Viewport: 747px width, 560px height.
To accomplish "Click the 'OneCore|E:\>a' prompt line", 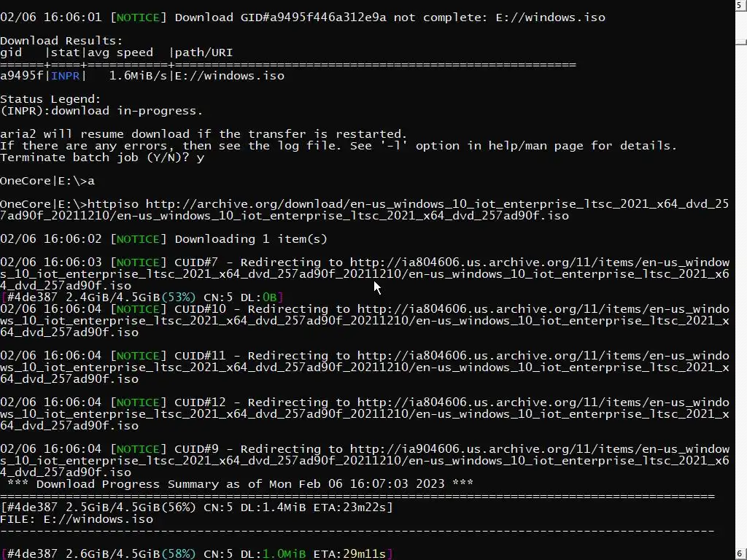I will pyautogui.click(x=47, y=181).
